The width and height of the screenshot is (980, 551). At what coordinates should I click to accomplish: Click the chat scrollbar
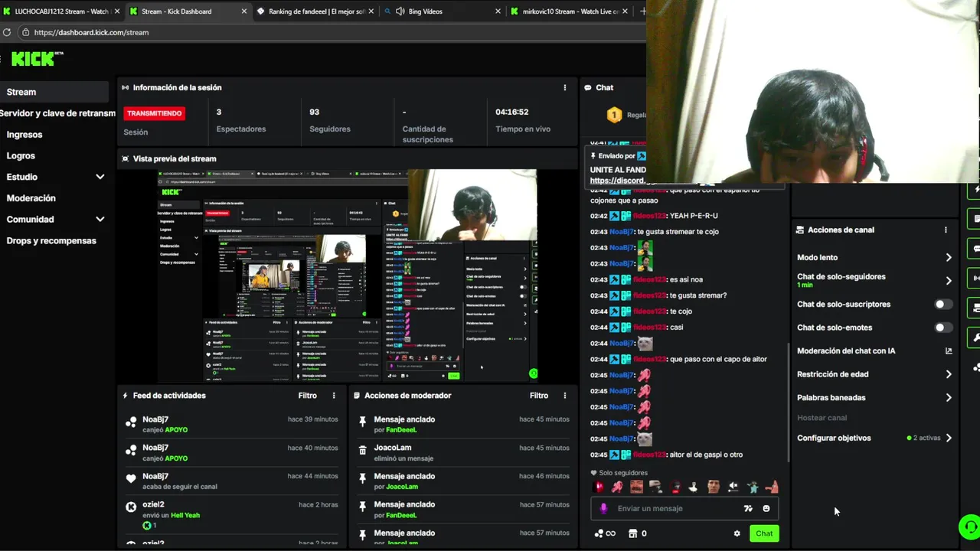789,402
